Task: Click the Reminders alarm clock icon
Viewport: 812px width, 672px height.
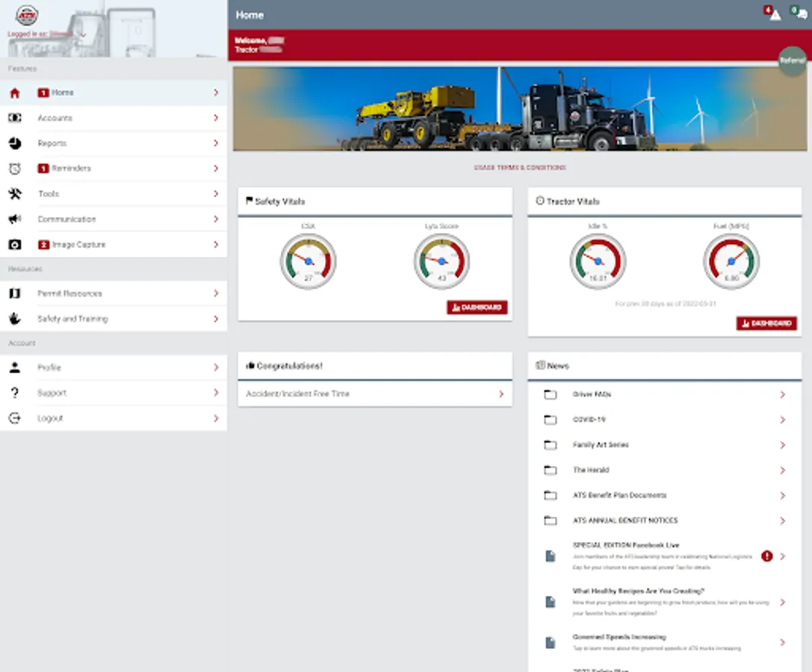Action: pyautogui.click(x=14, y=169)
